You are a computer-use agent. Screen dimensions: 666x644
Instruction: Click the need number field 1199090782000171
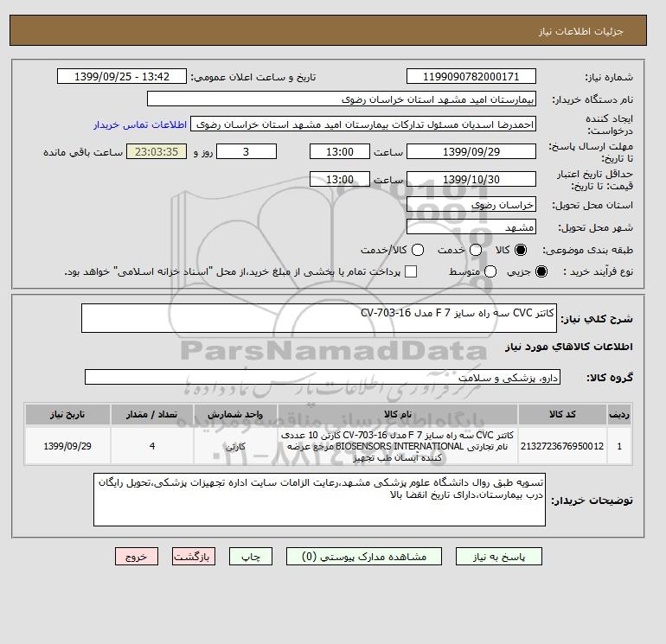click(471, 76)
